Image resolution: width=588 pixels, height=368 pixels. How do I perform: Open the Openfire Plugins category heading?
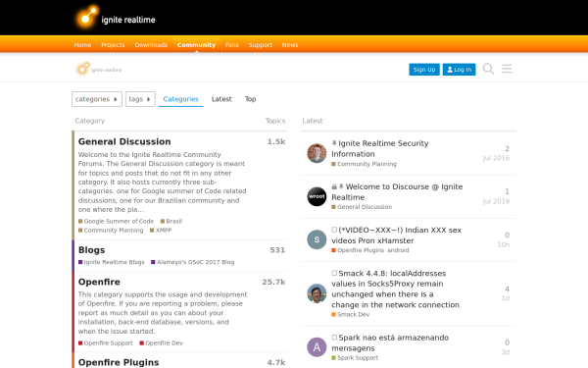119,362
